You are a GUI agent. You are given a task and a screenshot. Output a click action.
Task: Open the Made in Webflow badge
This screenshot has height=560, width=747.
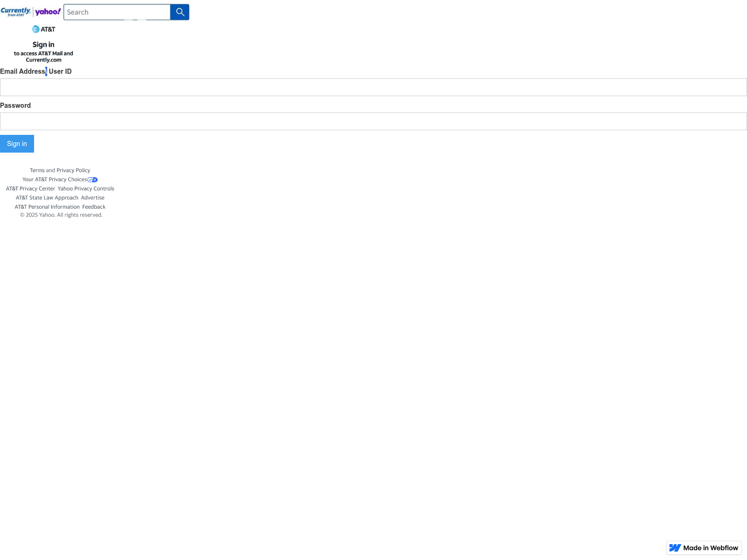(704, 548)
